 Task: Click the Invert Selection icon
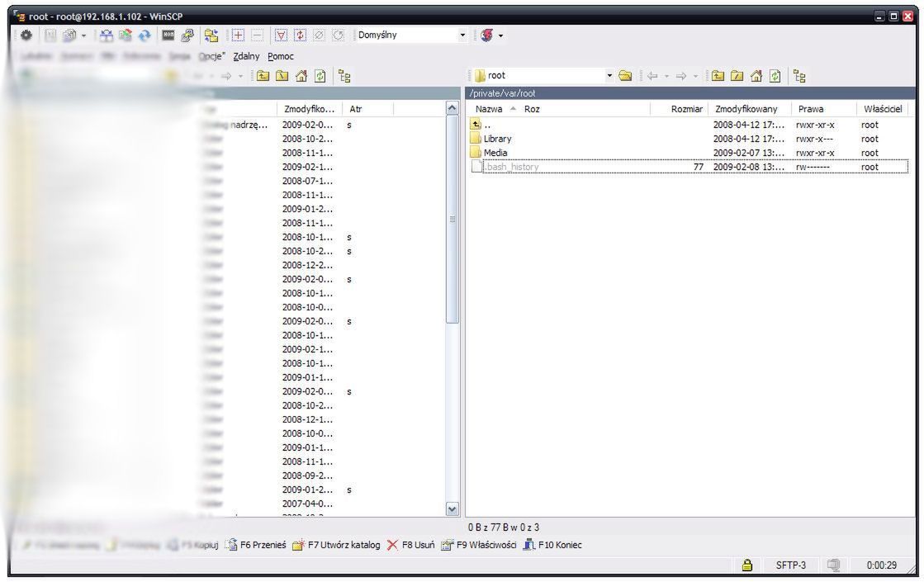tap(300, 35)
